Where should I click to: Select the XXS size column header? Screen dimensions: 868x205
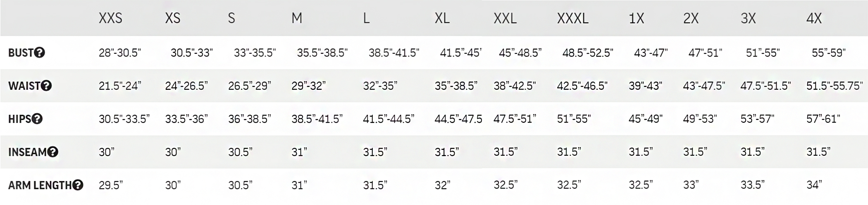(x=110, y=18)
